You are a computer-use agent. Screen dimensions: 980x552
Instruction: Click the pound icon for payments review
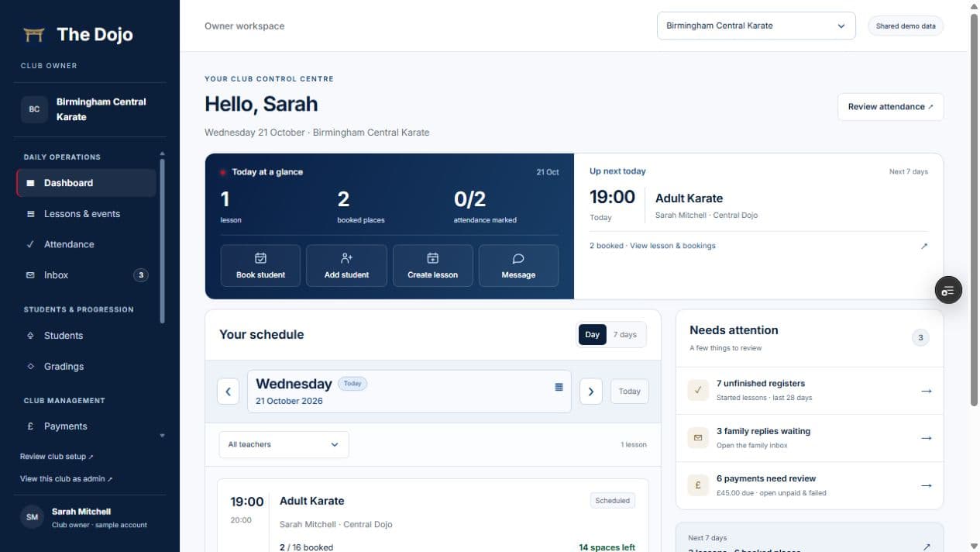698,485
